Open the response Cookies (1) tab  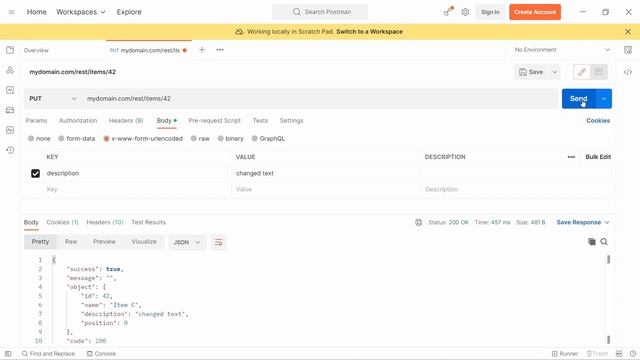[x=62, y=222]
